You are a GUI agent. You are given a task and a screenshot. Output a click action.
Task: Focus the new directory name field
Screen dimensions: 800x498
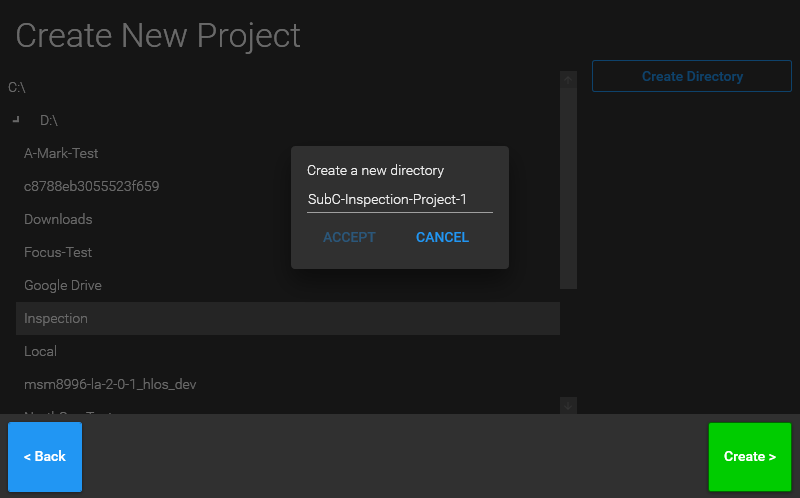399,199
